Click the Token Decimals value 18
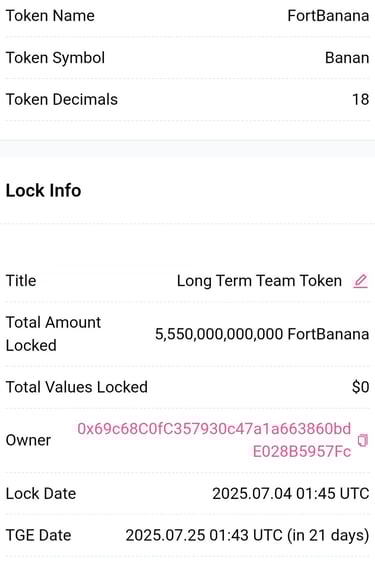The height and width of the screenshot is (561, 375). [360, 99]
